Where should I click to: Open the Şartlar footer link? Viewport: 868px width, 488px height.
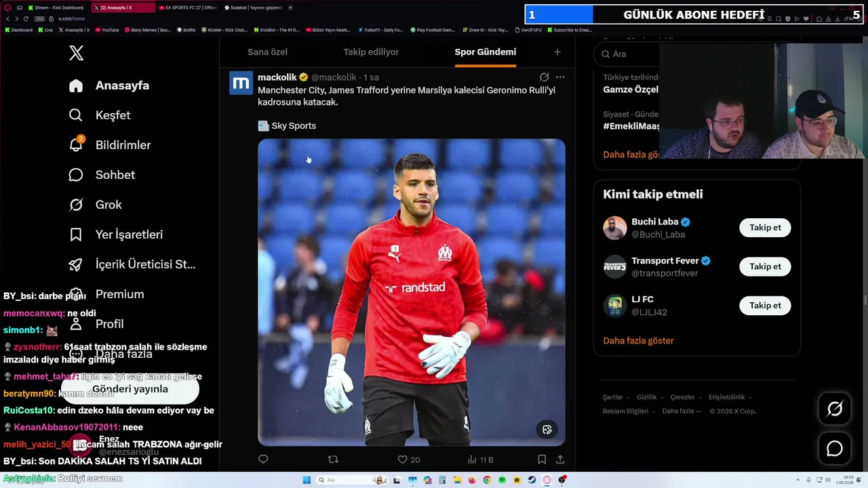(x=613, y=397)
